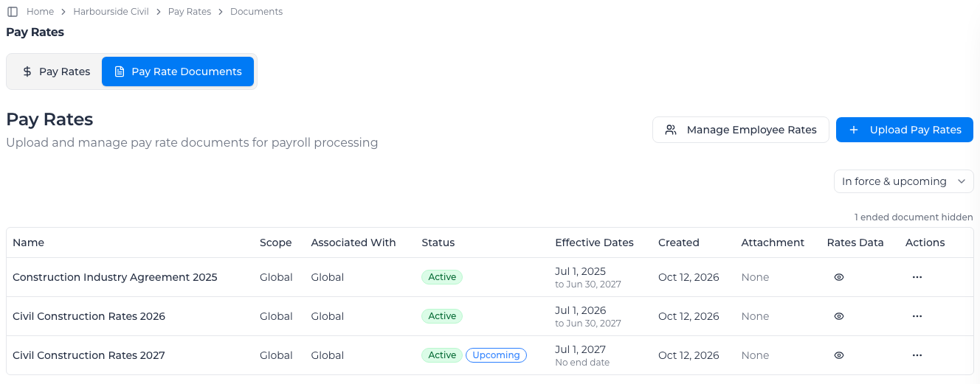
Task: Click the Attachment column header
Action: pos(773,242)
